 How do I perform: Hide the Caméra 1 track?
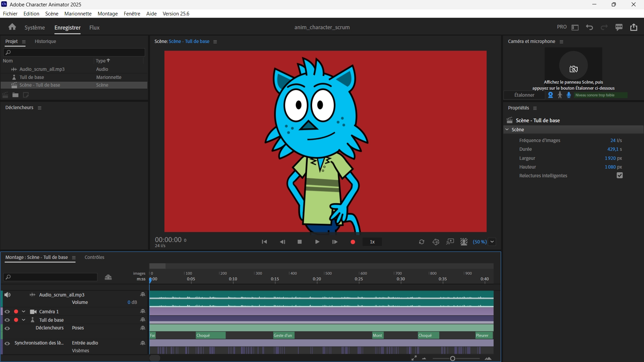(x=7, y=311)
